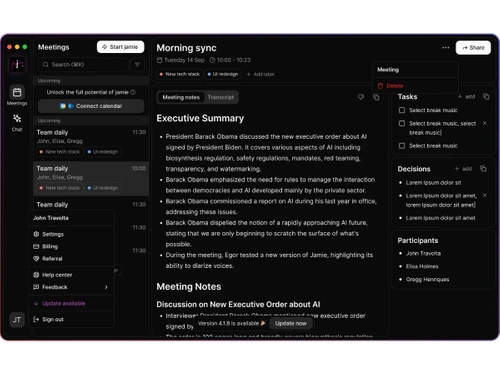The width and height of the screenshot is (500, 375).
Task: Click participant Elisa Holmes
Action: [422, 266]
